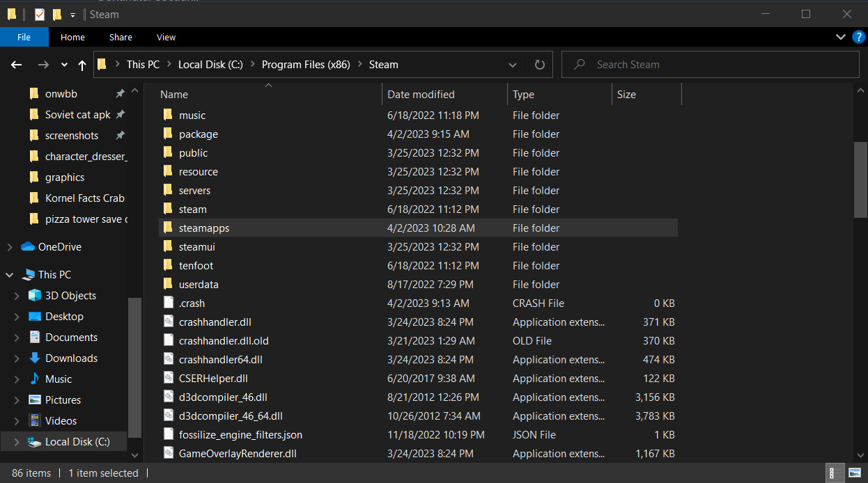Switch to large thumbnails view icon
Viewport: 868px width, 483px height.
point(855,473)
